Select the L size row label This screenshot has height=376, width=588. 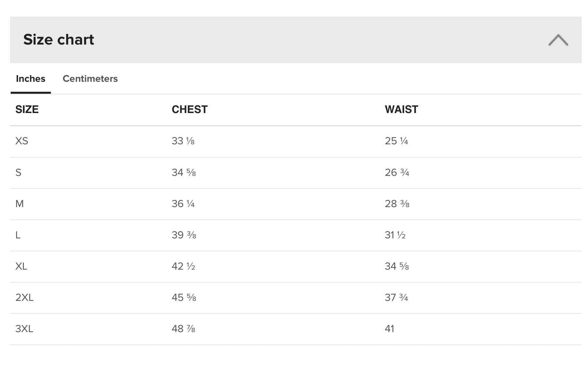18,235
